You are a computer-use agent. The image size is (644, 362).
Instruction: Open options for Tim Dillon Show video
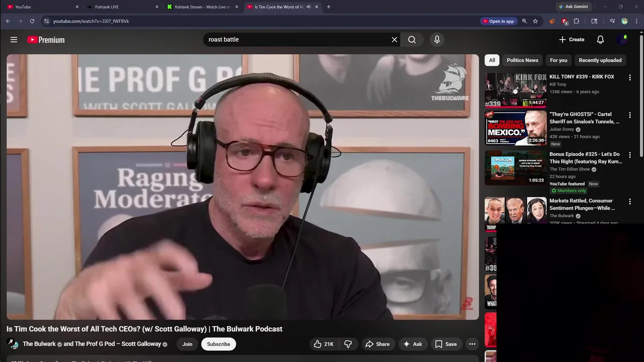[629, 155]
